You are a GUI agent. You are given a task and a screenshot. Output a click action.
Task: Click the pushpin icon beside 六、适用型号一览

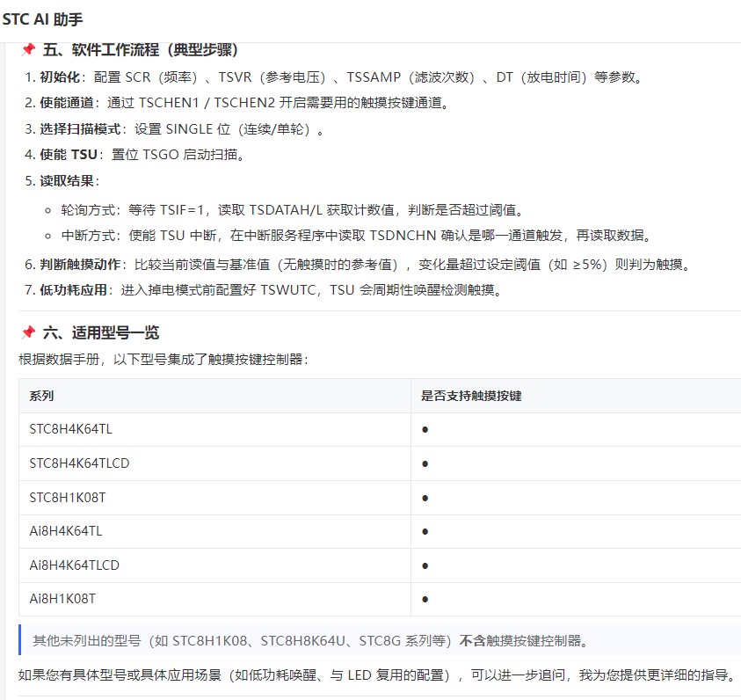[28, 332]
